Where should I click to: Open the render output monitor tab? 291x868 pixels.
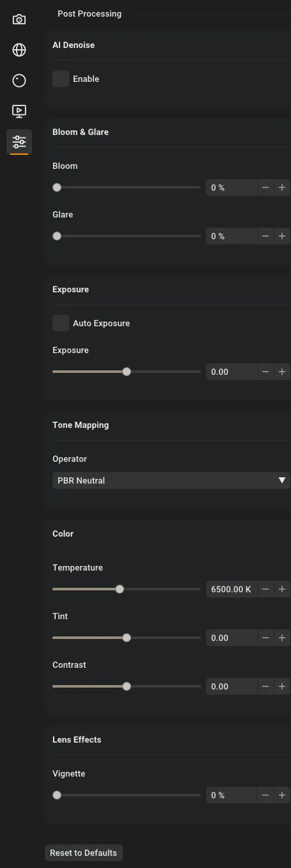19,111
